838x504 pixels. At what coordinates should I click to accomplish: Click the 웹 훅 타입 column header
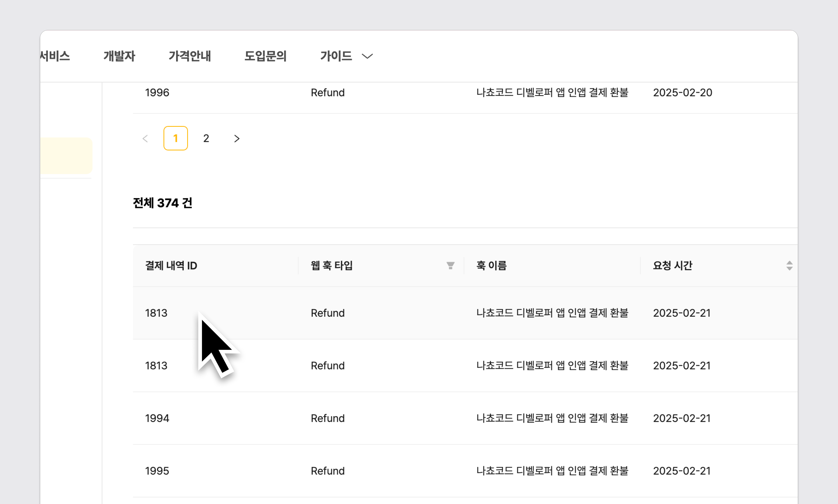[332, 266]
